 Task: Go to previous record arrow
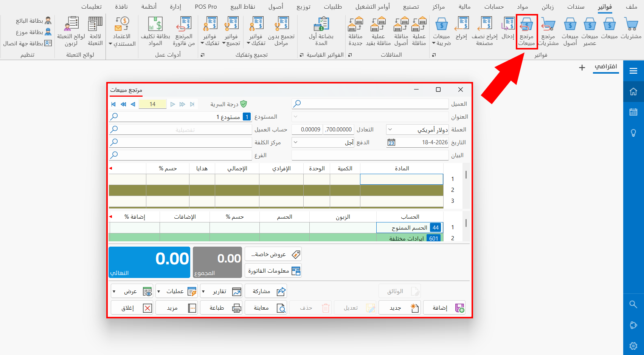click(133, 104)
